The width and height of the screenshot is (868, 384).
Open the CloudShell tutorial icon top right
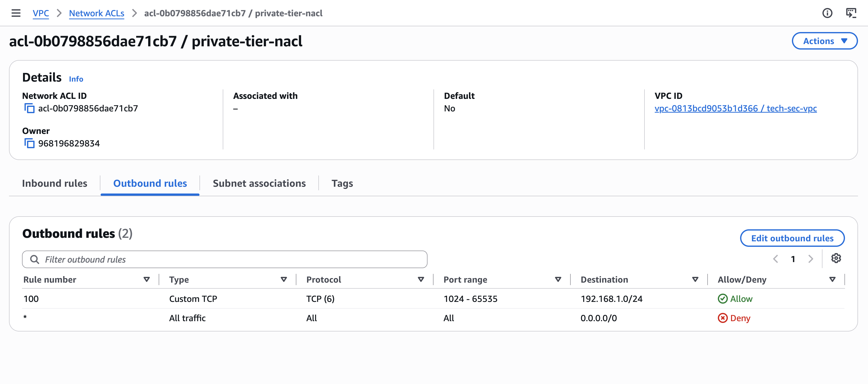point(851,13)
